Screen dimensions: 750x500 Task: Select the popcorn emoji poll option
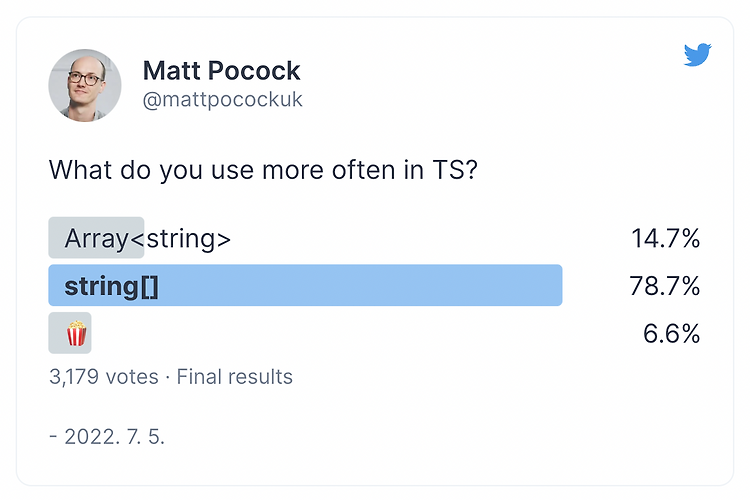coord(76,333)
